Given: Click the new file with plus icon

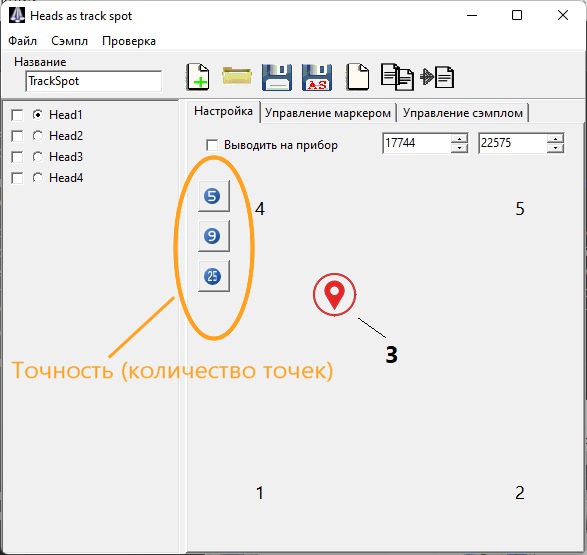Looking at the screenshot, I should [x=198, y=77].
